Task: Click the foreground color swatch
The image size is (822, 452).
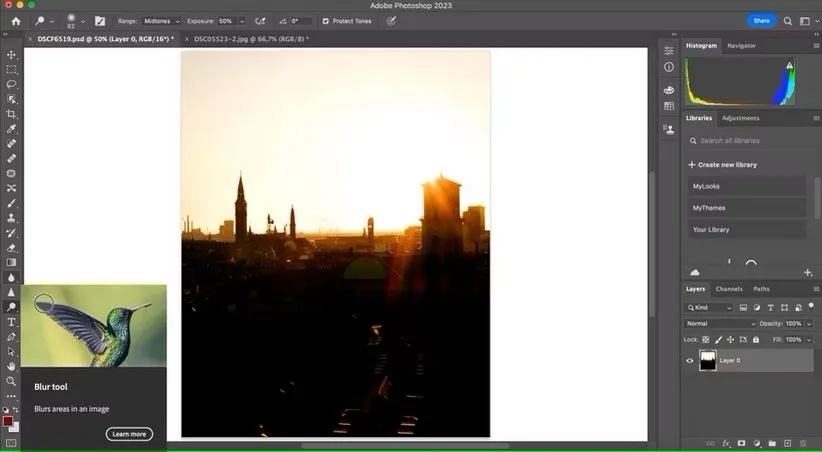Action: click(8, 421)
